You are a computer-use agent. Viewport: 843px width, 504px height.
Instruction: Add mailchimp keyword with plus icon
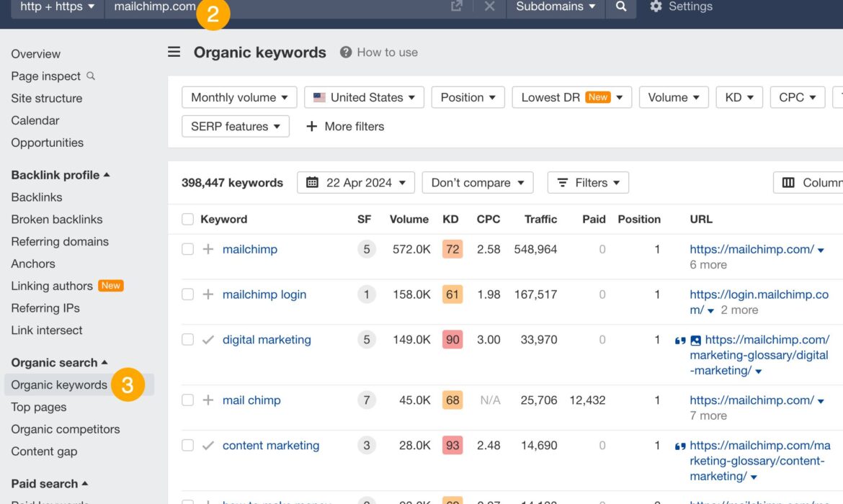point(208,249)
